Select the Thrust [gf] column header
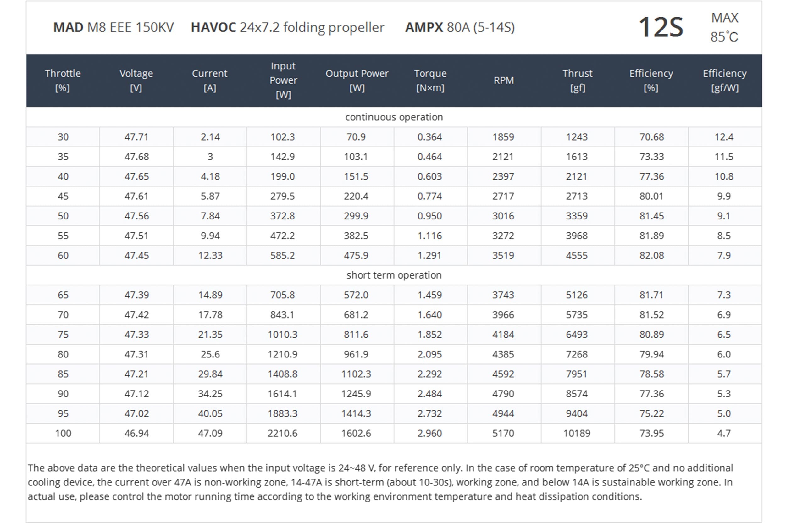 577,80
